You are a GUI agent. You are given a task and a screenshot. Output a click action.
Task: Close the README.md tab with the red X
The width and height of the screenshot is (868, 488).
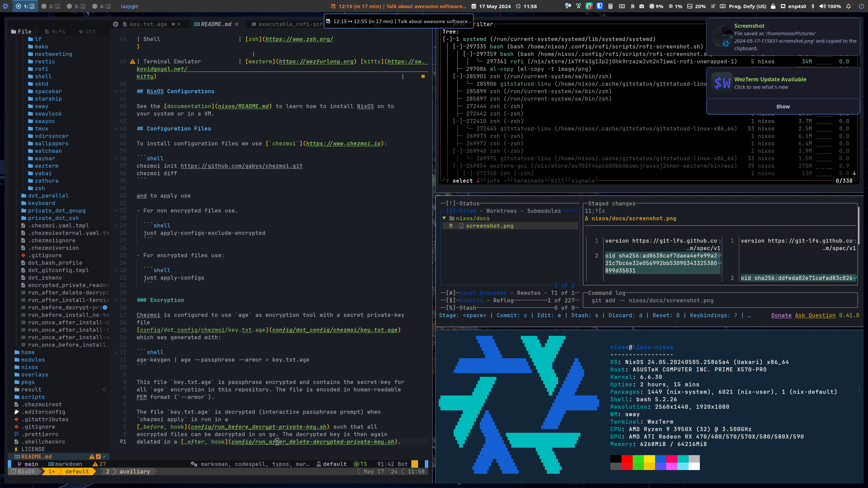(237, 24)
